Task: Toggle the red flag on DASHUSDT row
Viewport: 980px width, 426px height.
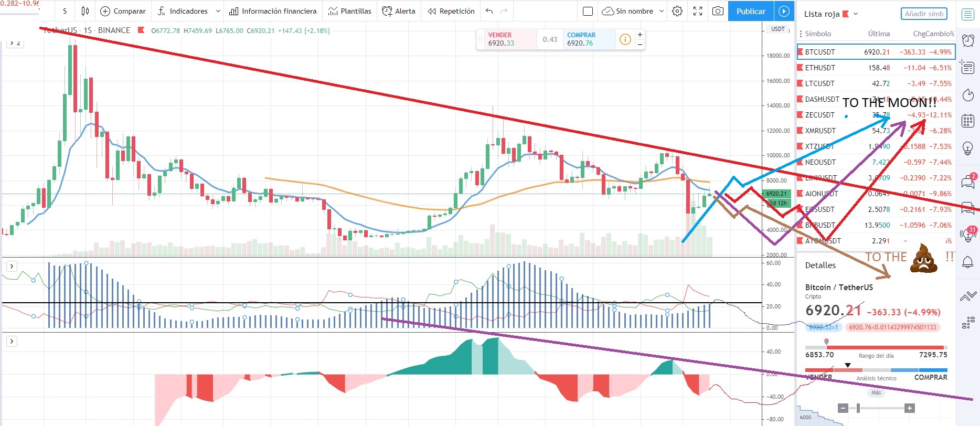Action: tap(801, 99)
